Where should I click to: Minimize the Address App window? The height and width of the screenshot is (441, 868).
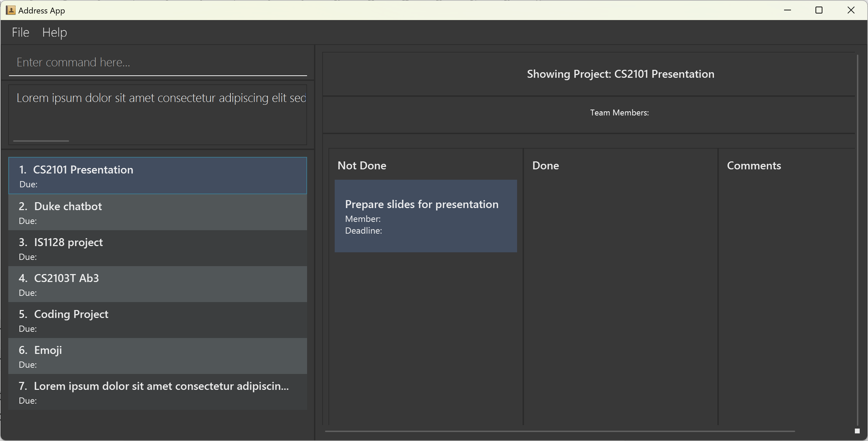point(788,10)
